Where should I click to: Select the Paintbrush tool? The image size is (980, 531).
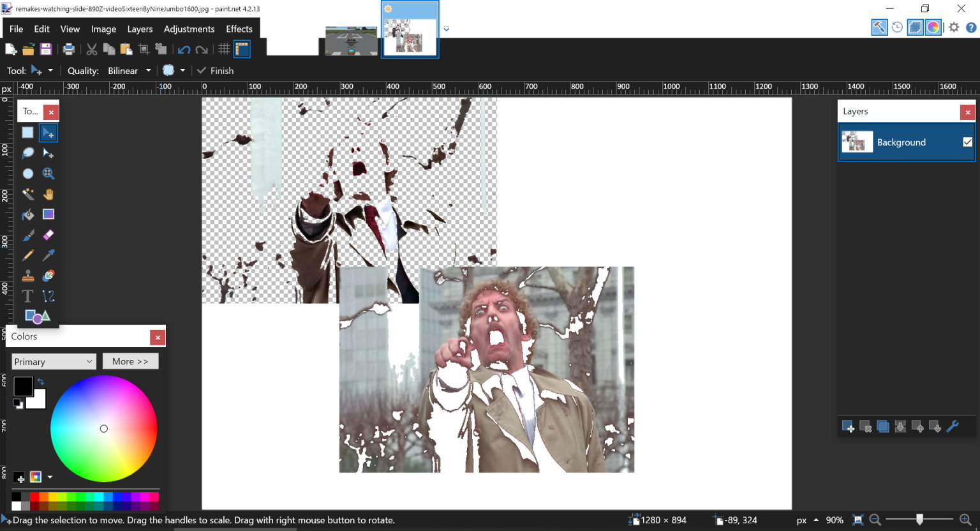coord(27,235)
